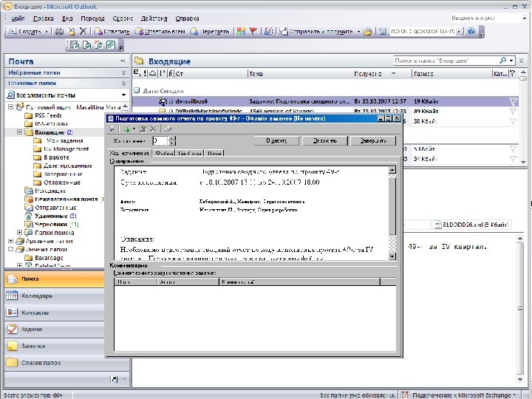
Task: Open the Folder list (Список папок) button
Action: click(54, 363)
